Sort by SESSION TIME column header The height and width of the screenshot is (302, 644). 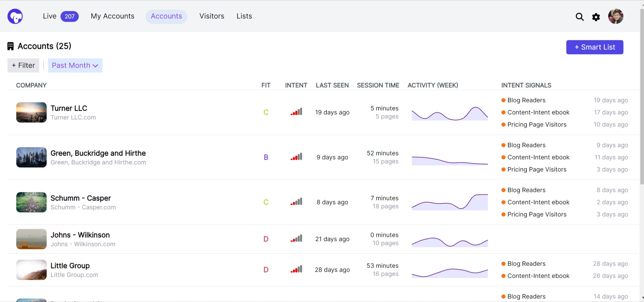(x=378, y=85)
